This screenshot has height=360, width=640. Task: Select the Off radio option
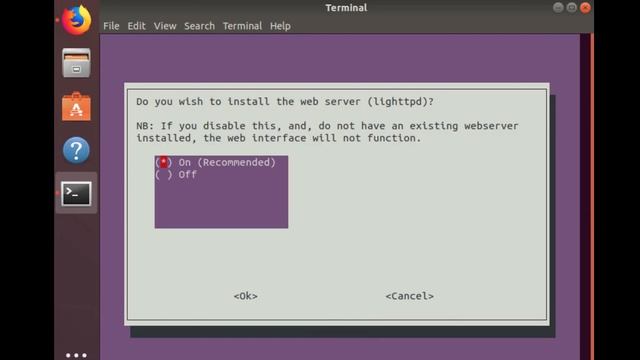click(x=176, y=175)
